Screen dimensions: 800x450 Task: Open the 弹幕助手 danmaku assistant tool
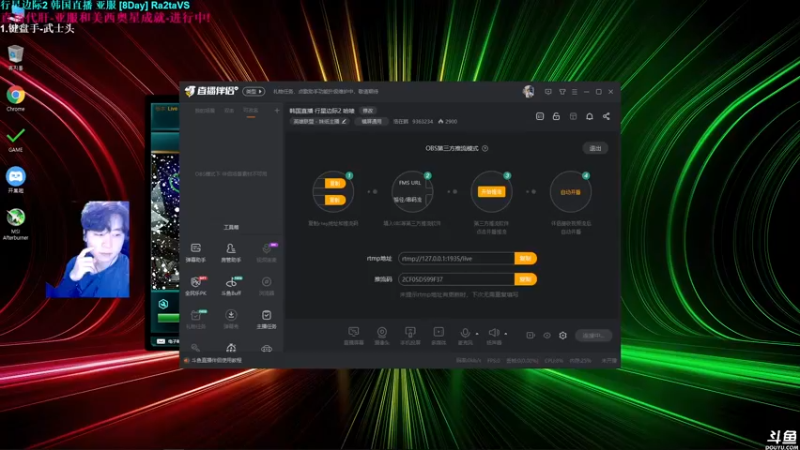coord(195,253)
